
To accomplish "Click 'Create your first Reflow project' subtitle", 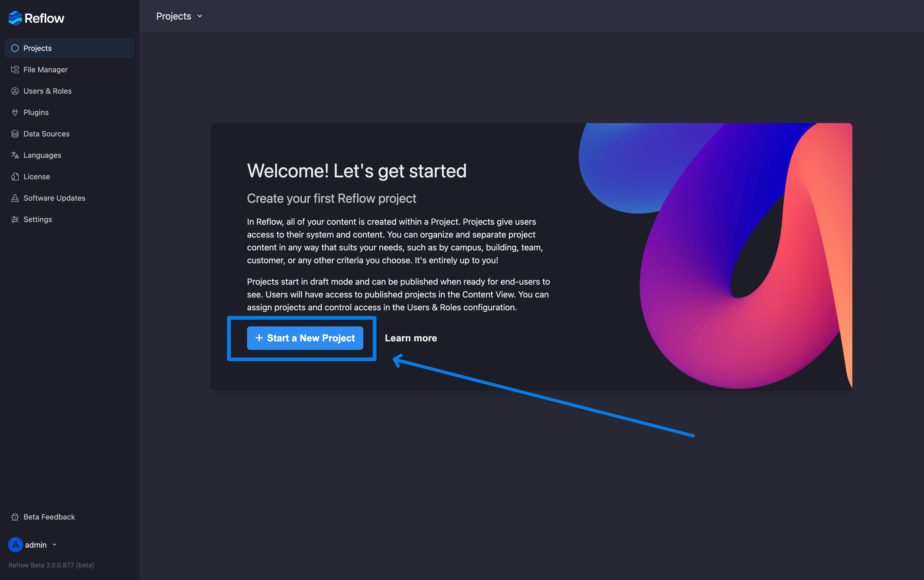I will (x=332, y=199).
